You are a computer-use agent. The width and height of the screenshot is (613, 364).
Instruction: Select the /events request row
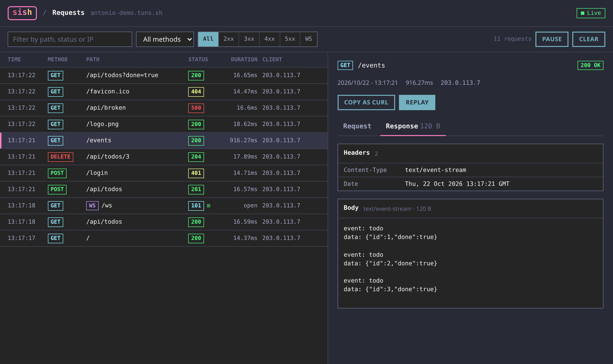tap(164, 141)
